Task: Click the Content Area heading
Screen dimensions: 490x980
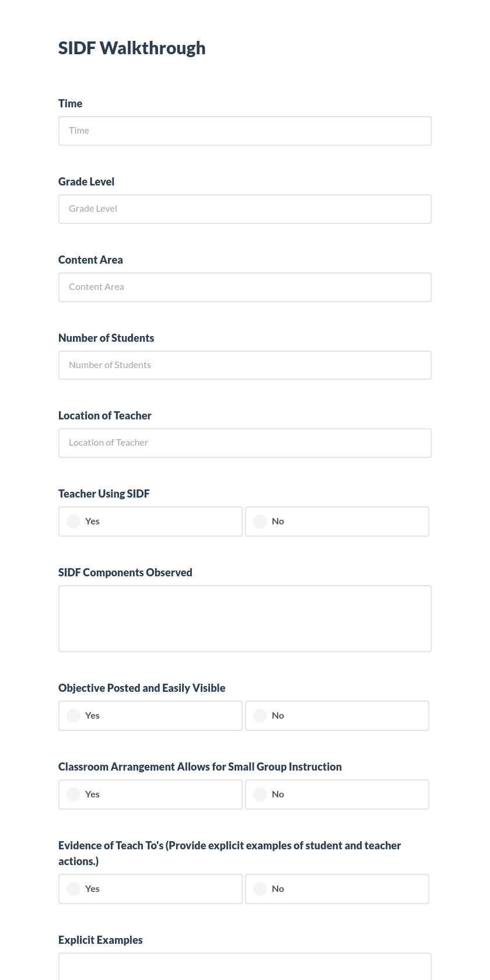Action: tap(90, 260)
